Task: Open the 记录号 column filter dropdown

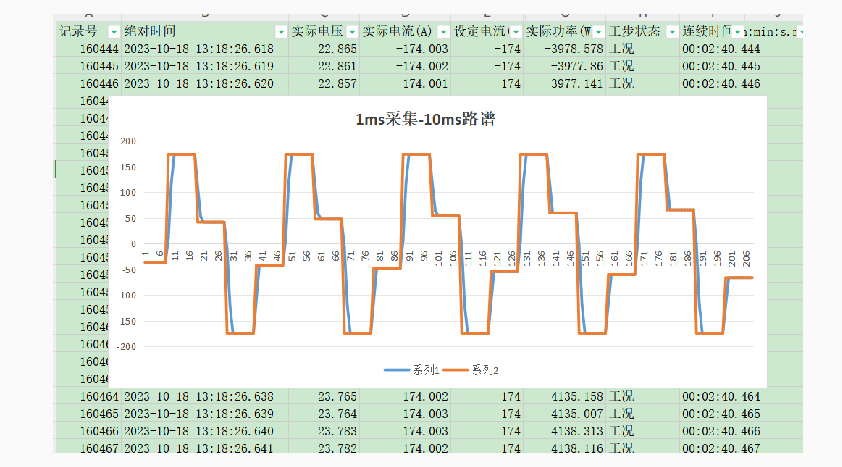Action: coord(113,31)
